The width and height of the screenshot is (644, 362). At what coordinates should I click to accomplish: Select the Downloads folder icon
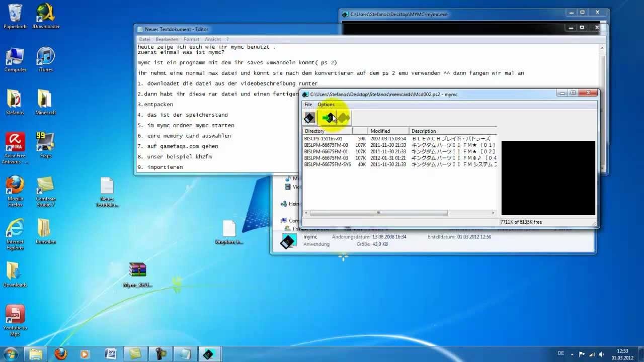15,275
